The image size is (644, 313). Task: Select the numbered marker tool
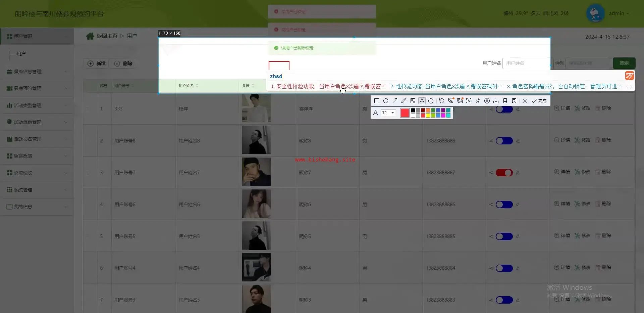(x=431, y=101)
